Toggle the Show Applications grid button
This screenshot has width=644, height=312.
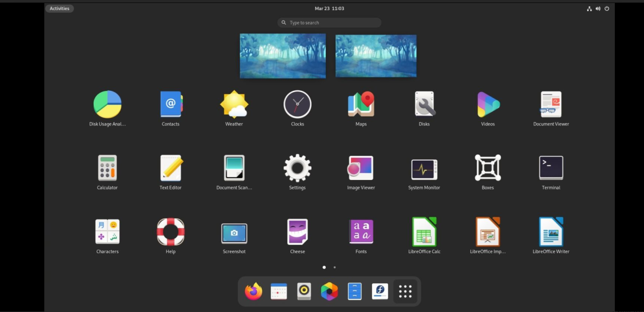[405, 291]
